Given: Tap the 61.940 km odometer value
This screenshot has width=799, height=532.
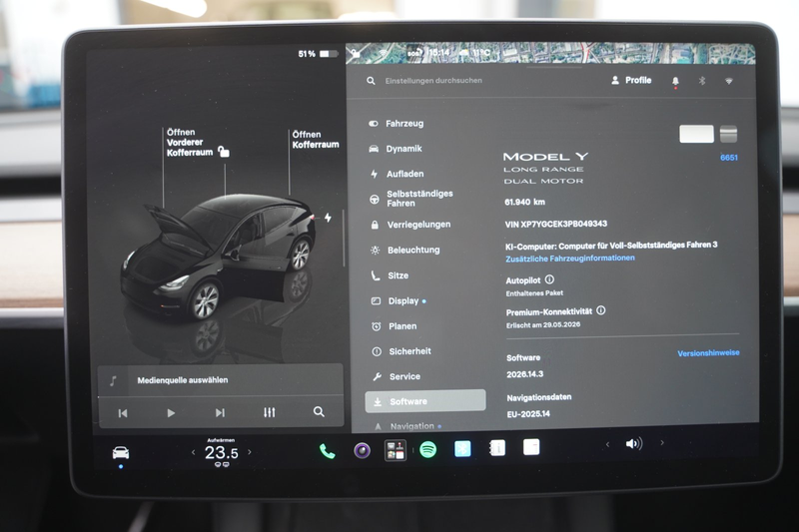Looking at the screenshot, I should [x=524, y=202].
